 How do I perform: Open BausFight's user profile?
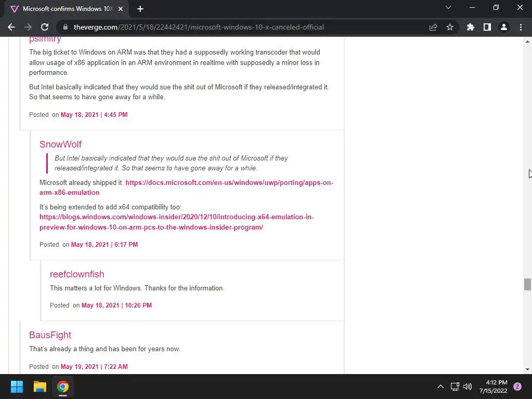[50, 335]
